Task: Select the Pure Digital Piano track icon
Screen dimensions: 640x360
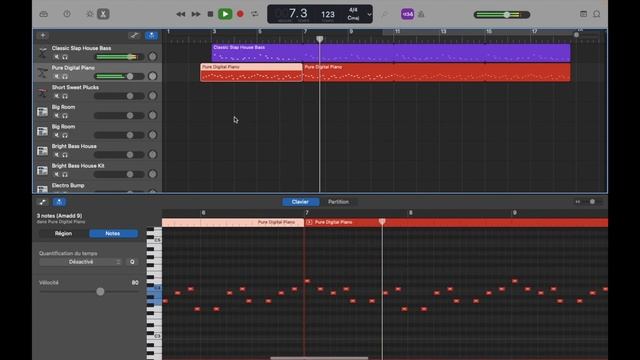Action: click(x=42, y=73)
